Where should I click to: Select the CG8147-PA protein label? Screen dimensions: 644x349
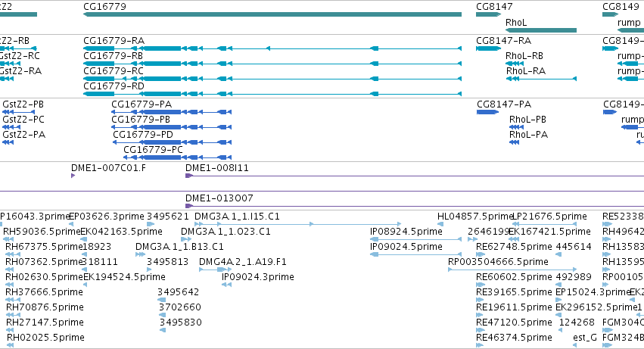504,104
